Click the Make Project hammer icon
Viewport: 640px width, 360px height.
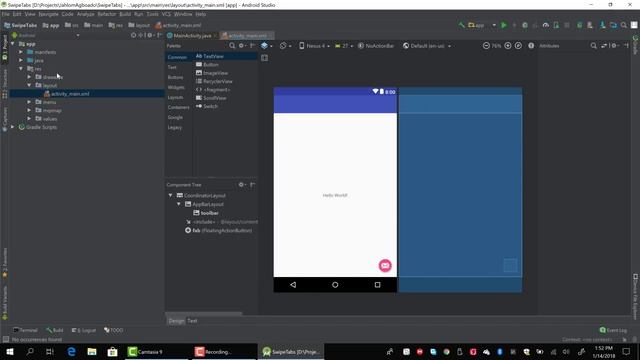click(461, 25)
